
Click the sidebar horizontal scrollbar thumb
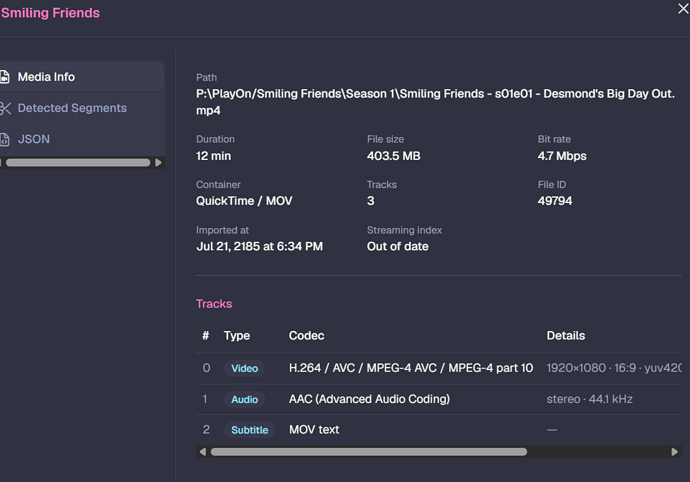(x=78, y=163)
